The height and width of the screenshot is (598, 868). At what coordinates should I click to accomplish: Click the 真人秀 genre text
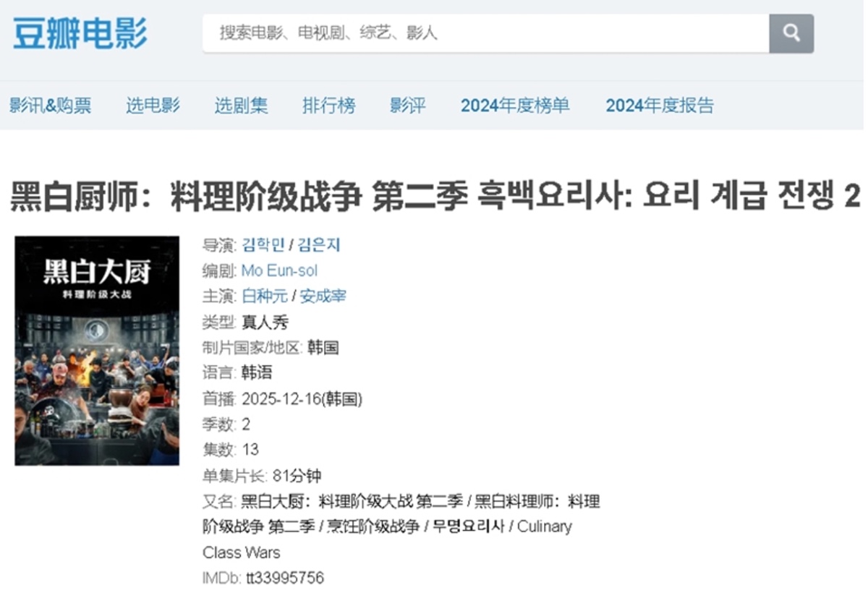pos(265,322)
